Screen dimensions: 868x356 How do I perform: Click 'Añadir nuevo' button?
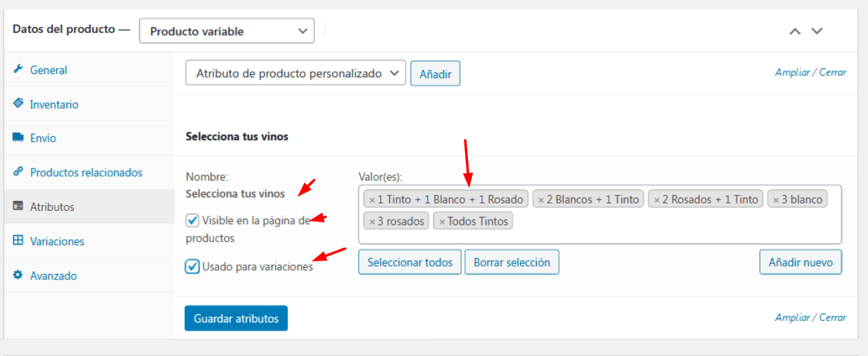point(801,262)
